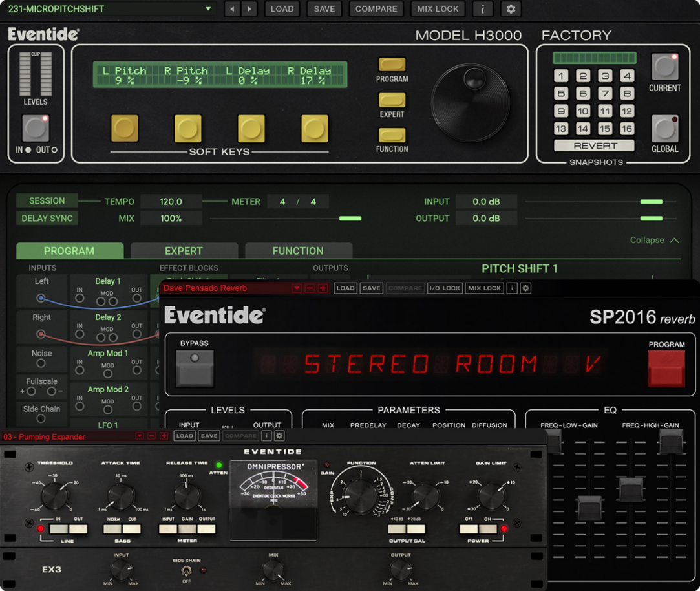The height and width of the screenshot is (591, 700).
Task: Open SP2016 settings via its gear icon
Action: 525,288
